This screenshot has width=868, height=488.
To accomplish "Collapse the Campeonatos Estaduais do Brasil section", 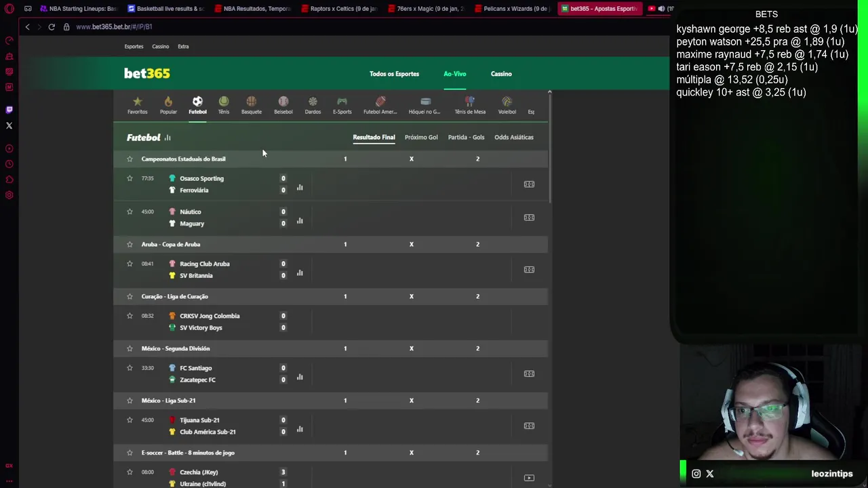I will (x=183, y=159).
